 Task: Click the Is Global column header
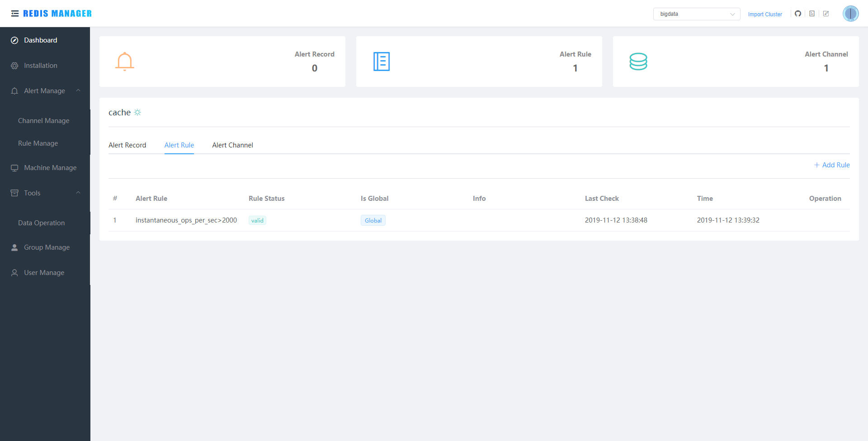(375, 199)
